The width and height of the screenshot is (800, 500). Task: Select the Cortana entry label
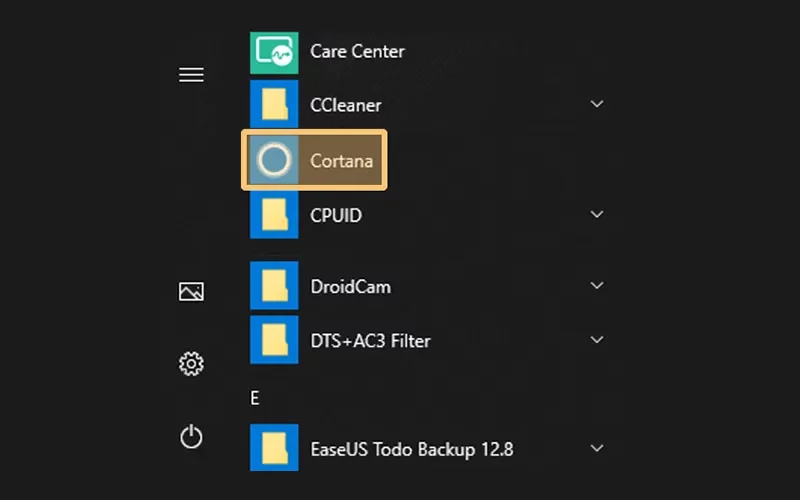(341, 161)
